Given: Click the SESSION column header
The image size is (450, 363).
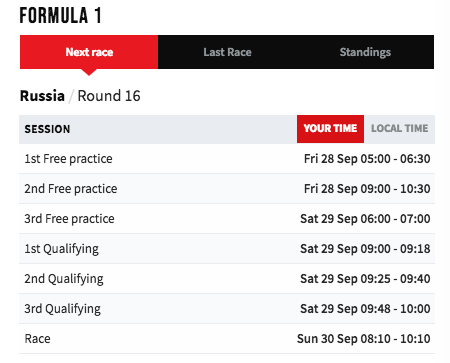Looking at the screenshot, I should point(47,129).
